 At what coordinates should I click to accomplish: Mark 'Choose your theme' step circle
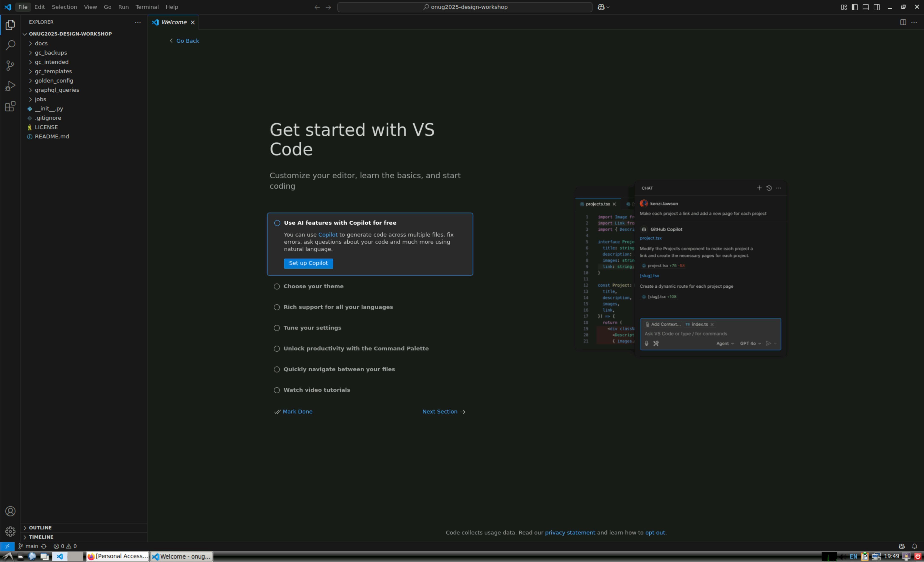coord(277,287)
